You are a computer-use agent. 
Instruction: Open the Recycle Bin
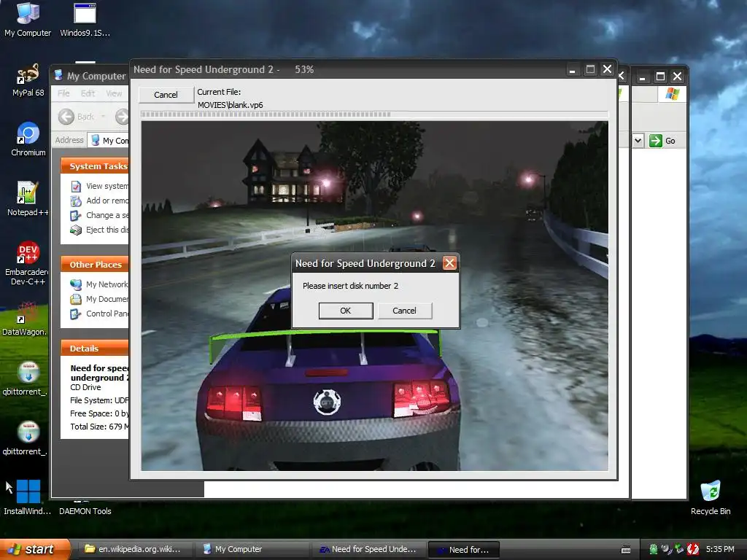pyautogui.click(x=711, y=497)
